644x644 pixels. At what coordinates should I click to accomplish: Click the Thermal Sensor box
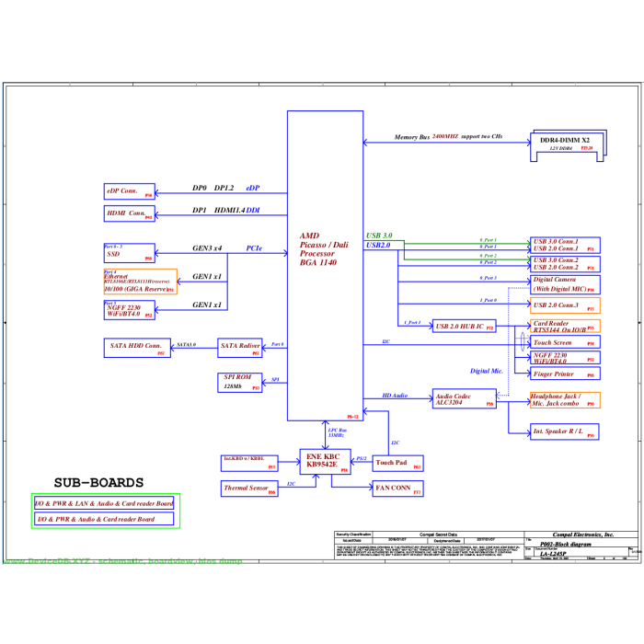point(249,489)
